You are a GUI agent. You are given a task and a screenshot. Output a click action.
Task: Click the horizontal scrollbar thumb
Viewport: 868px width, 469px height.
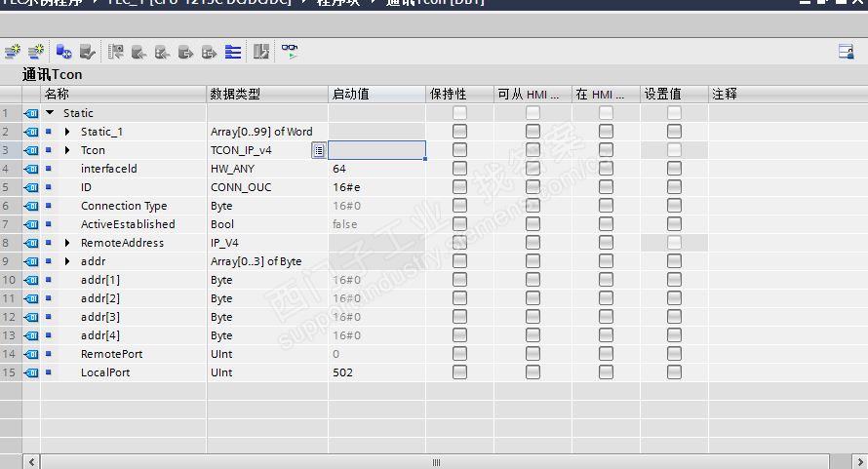[435, 462]
